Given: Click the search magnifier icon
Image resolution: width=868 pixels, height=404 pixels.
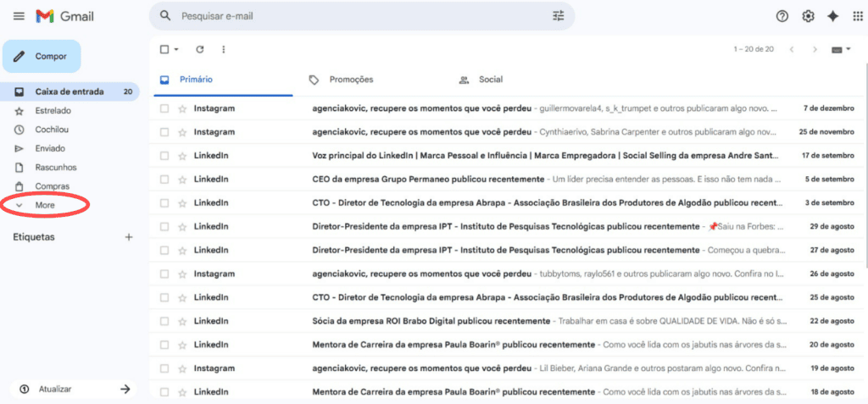Looking at the screenshot, I should [165, 16].
